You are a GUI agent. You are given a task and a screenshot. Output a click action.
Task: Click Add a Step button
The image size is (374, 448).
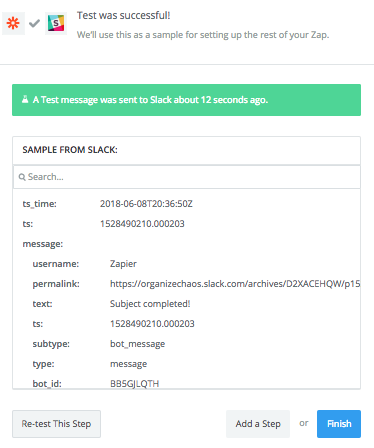pyautogui.click(x=258, y=424)
